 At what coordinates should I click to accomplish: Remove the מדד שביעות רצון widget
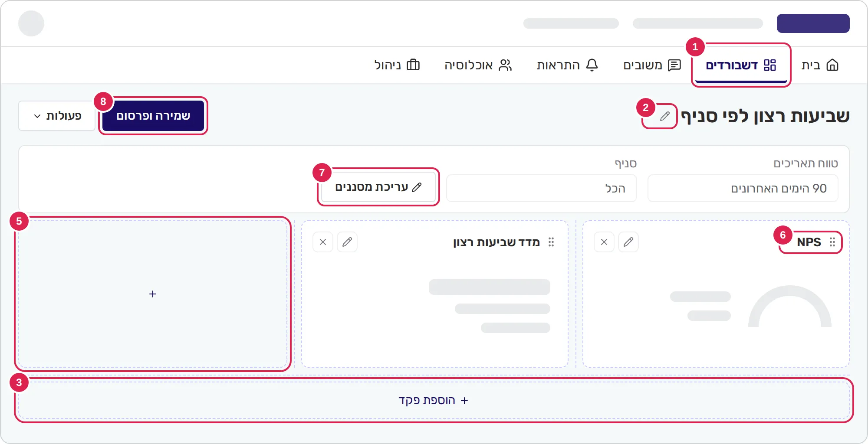tap(323, 242)
